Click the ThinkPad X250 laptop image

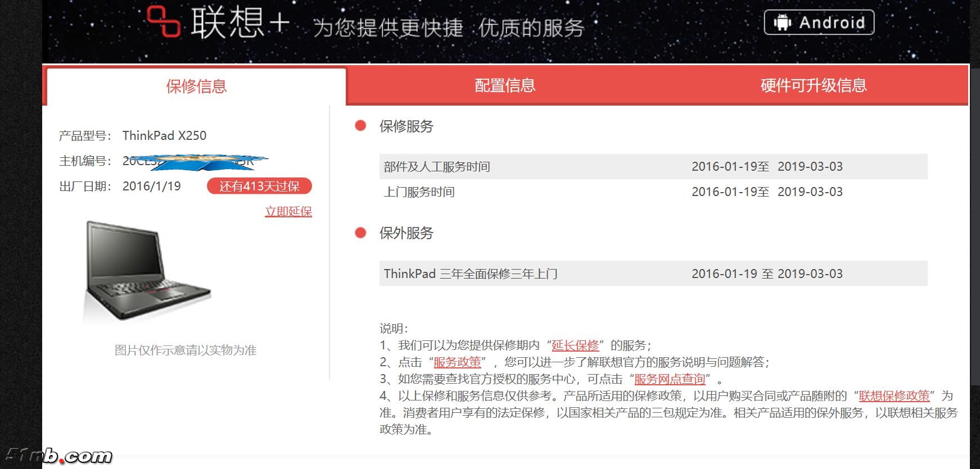147,271
